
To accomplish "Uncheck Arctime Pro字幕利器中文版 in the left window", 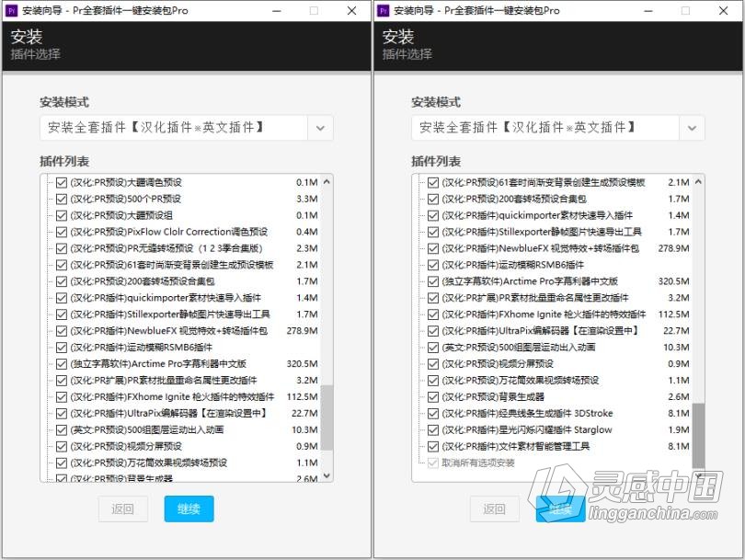I will [x=62, y=364].
